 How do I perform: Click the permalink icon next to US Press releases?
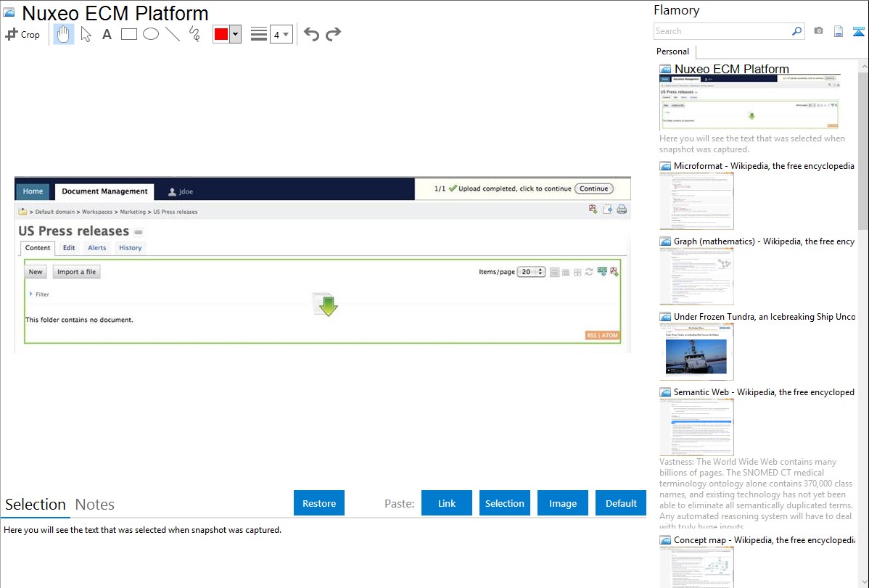point(138,232)
